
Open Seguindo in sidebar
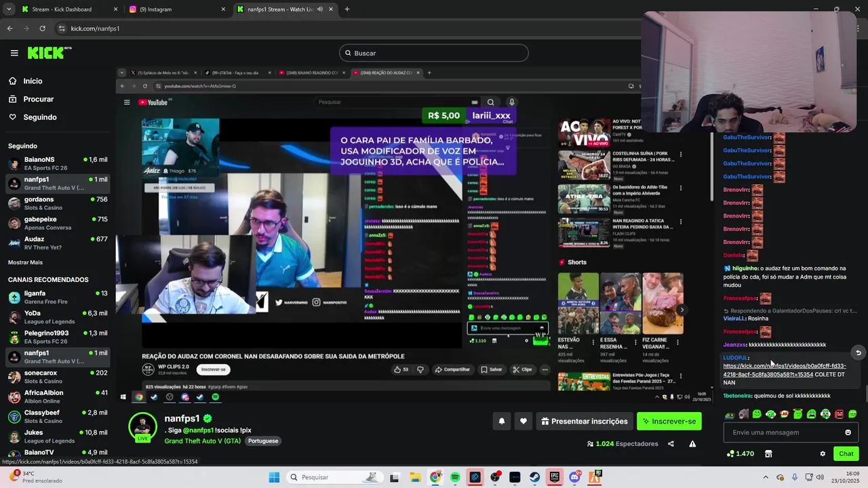(x=40, y=117)
